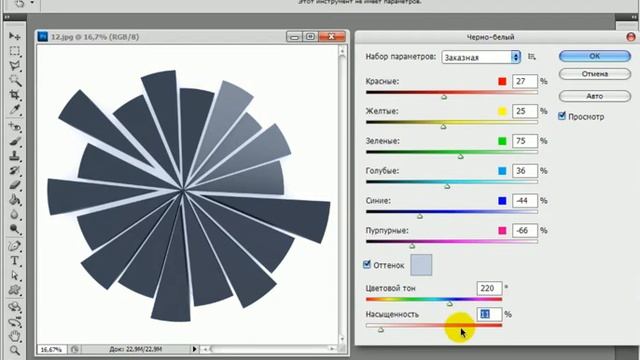640x360 pixels.
Task: Select the Dodge tool
Action: coord(15,229)
